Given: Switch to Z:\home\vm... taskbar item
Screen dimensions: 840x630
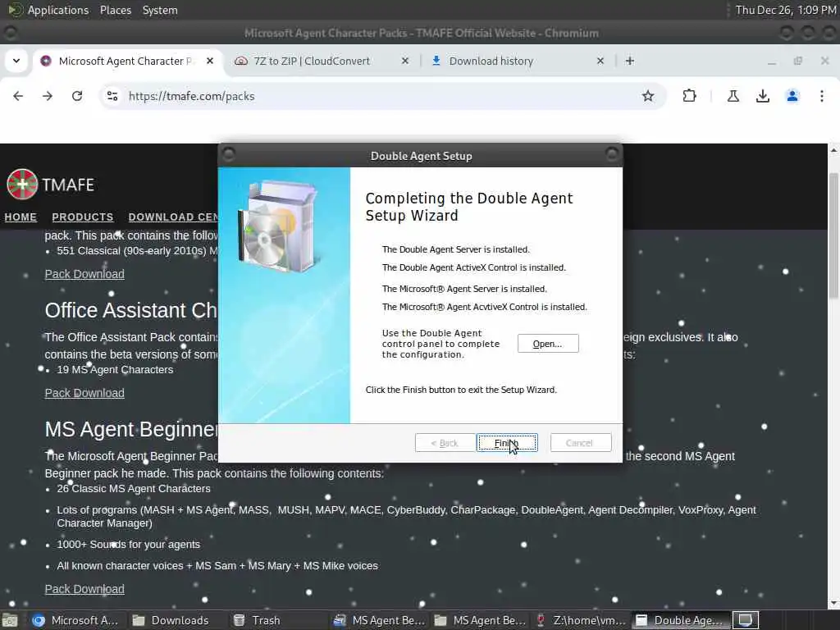Looking at the screenshot, I should coord(581,620).
